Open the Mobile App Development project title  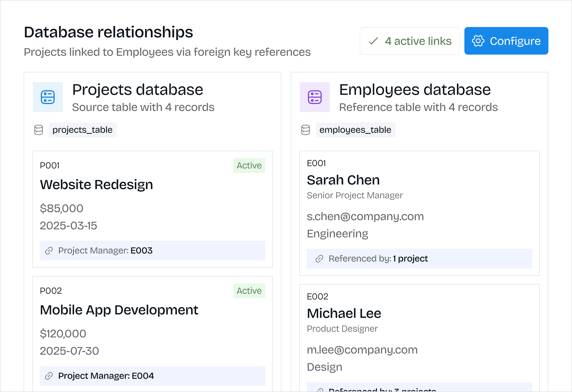119,310
